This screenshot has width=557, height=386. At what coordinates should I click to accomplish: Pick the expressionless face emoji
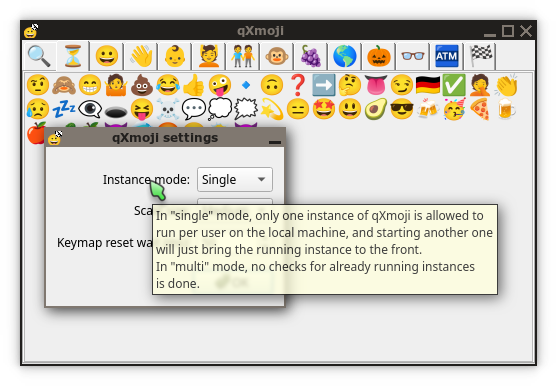point(298,109)
